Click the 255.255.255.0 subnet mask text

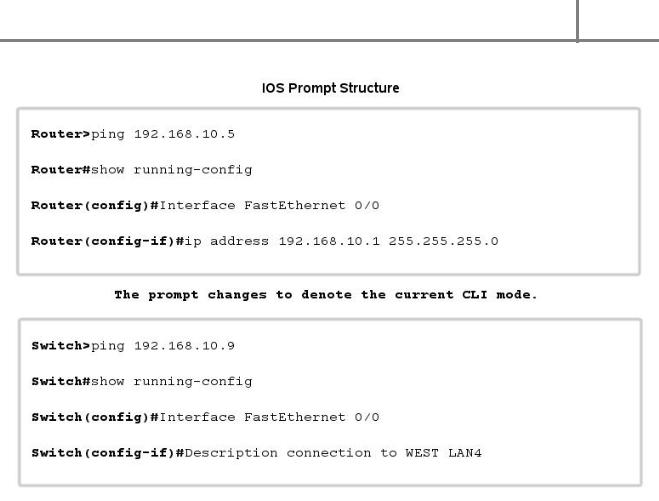pos(443,241)
